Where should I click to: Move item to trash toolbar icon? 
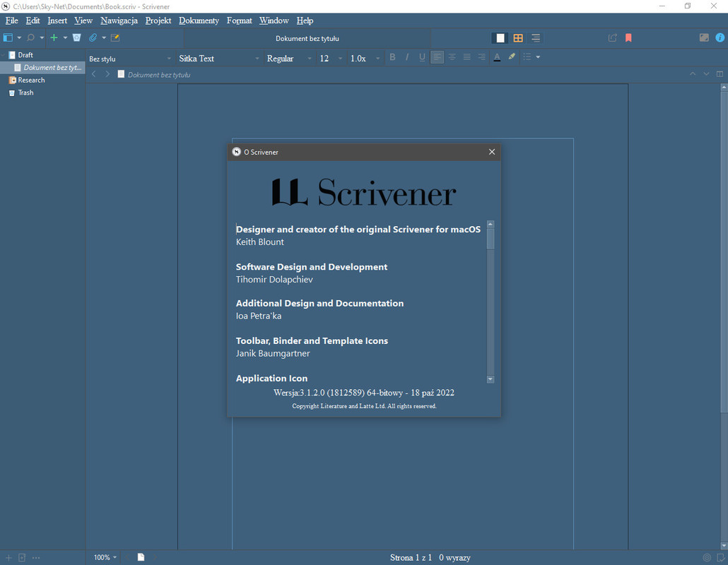(x=76, y=37)
